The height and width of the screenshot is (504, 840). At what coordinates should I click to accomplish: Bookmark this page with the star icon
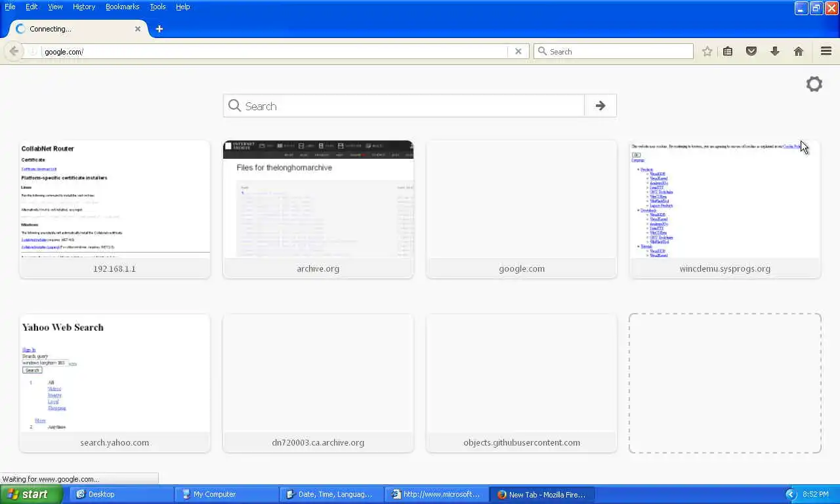click(x=707, y=51)
